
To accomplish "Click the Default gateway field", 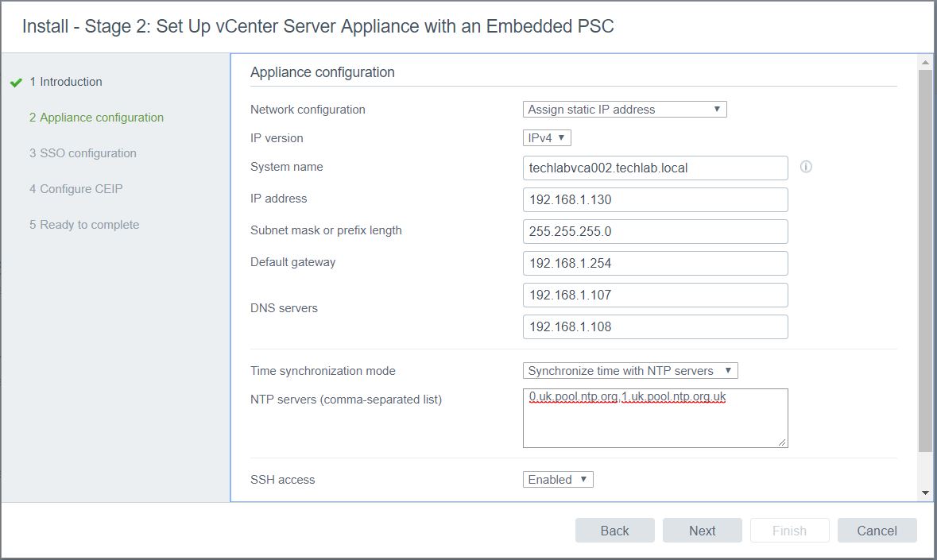I will click(656, 263).
